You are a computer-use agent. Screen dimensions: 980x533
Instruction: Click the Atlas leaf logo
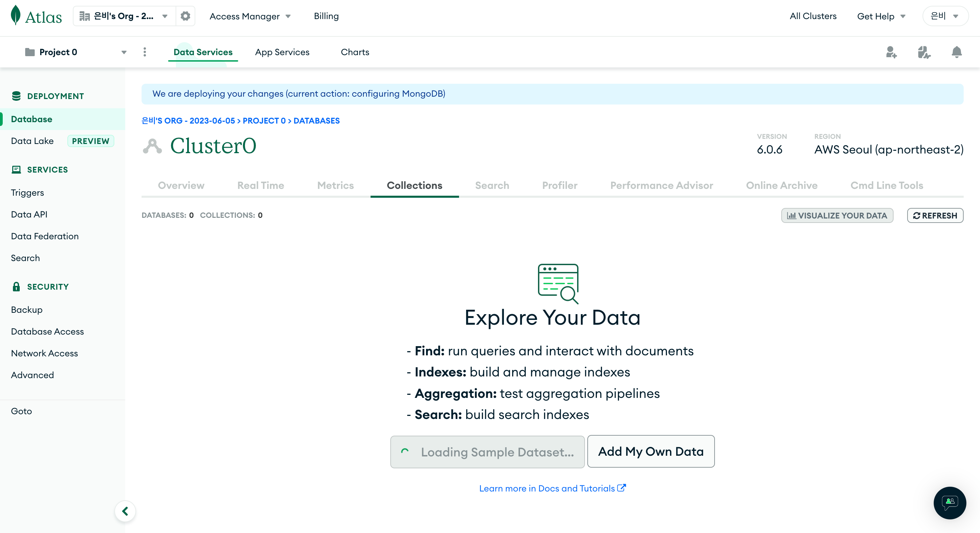(x=16, y=16)
